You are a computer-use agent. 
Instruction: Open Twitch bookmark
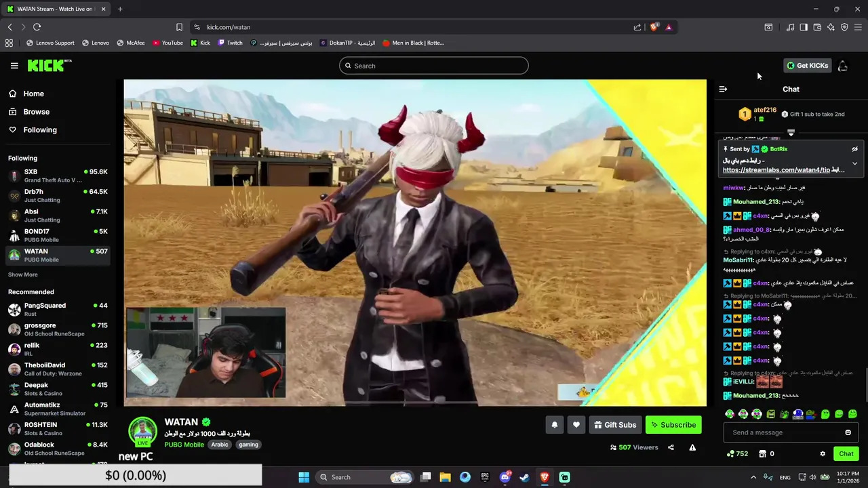tap(230, 43)
